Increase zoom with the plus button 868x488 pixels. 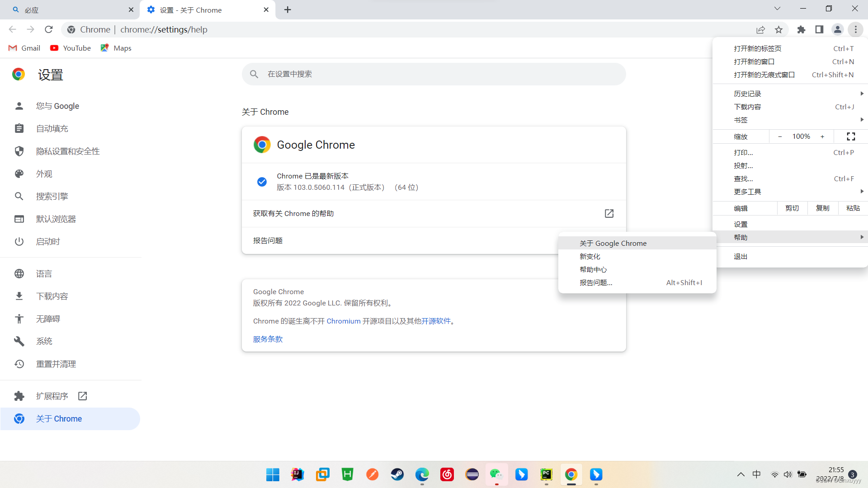[822, 136]
